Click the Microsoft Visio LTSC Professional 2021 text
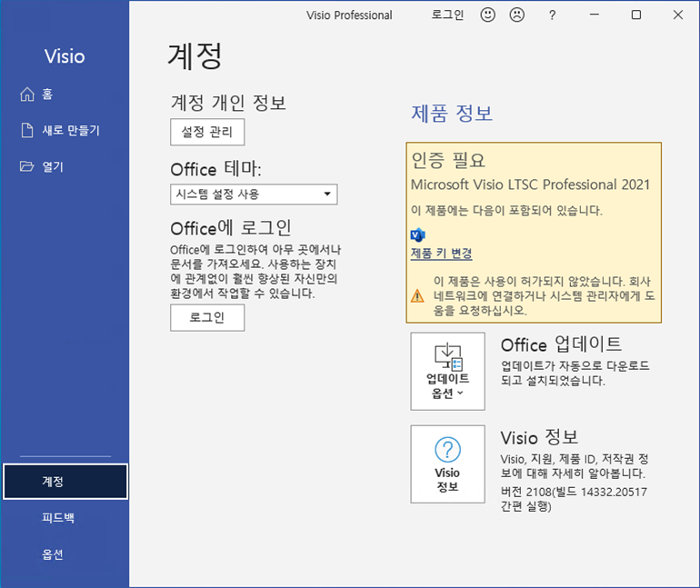The width and height of the screenshot is (700, 588). pyautogui.click(x=530, y=184)
